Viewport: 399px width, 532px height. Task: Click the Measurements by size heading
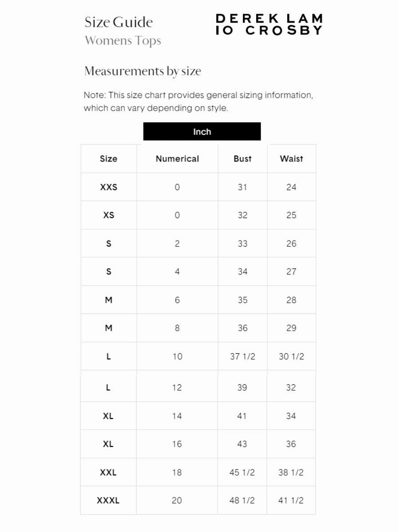click(x=143, y=71)
